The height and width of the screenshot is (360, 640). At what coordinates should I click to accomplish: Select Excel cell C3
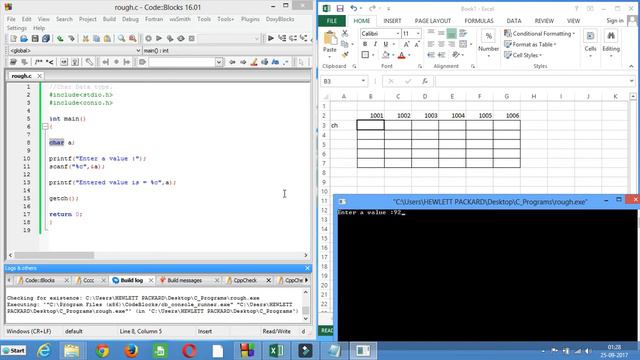click(x=398, y=125)
